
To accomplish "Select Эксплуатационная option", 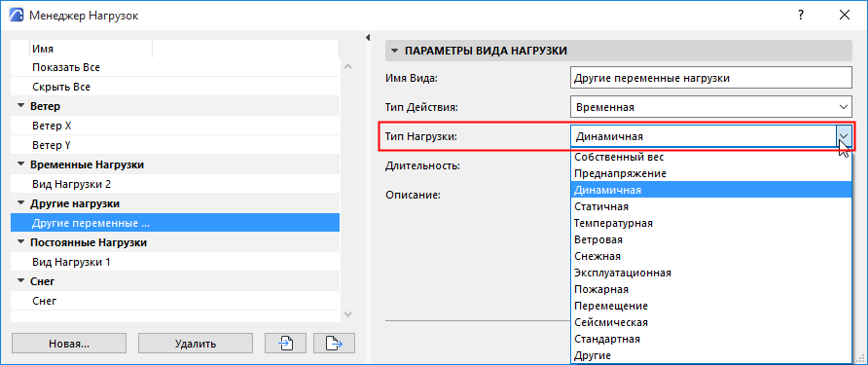I will [710, 274].
